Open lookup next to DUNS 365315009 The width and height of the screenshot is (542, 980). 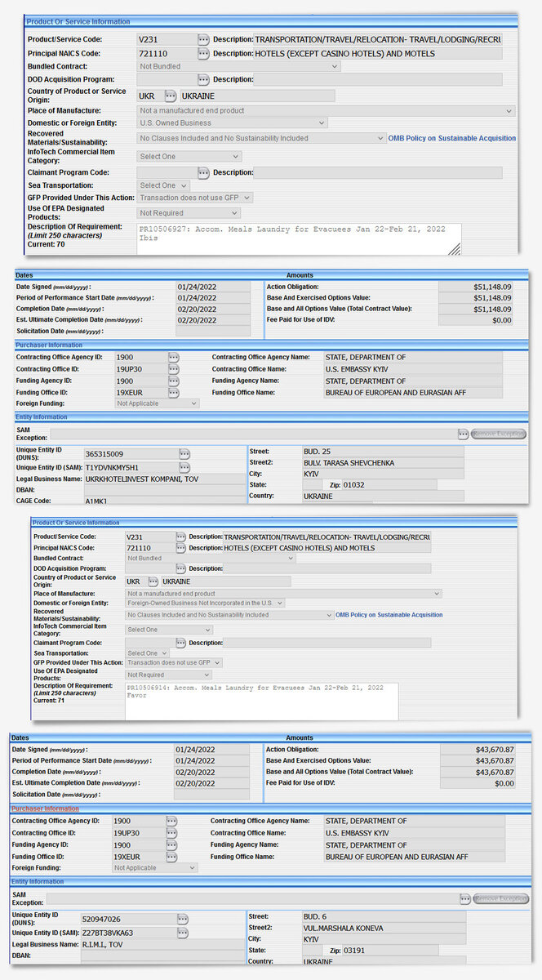pyautogui.click(x=184, y=454)
